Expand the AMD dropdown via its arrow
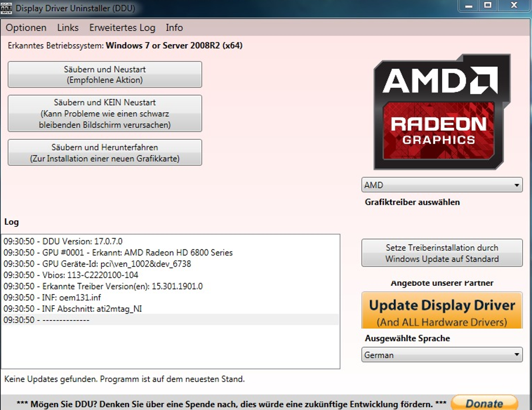Image resolution: width=532 pixels, height=410 pixels. [x=516, y=185]
